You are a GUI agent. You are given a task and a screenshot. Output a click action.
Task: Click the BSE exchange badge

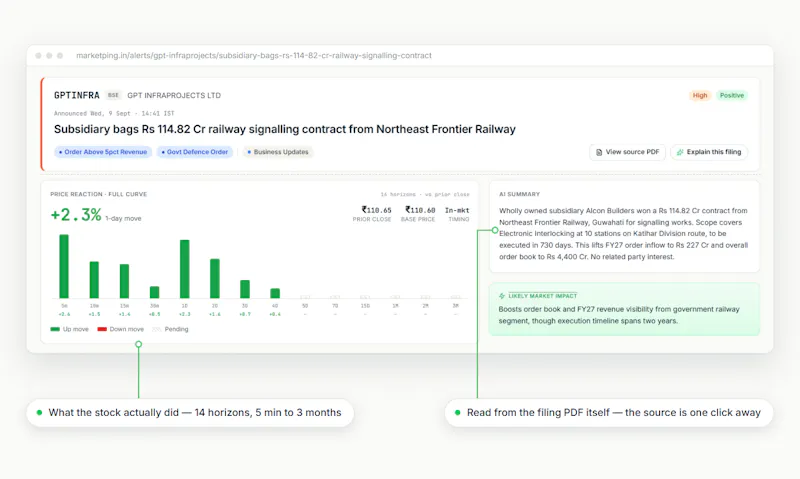tap(113, 95)
